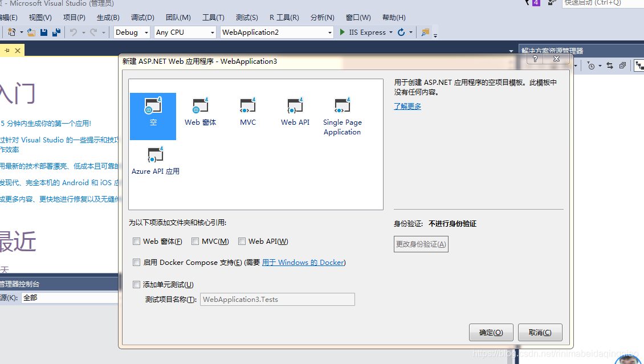Open the 窗口(W) menu
This screenshot has height=364, width=644.
pyautogui.click(x=358, y=18)
